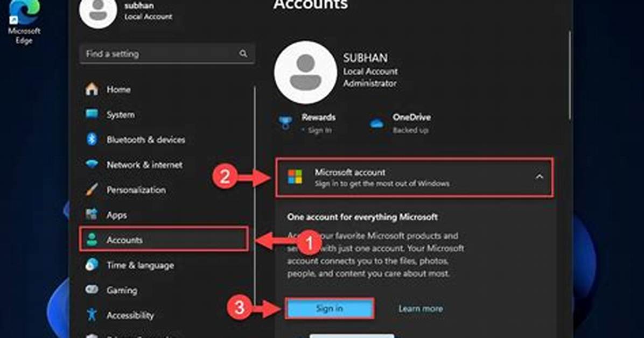The height and width of the screenshot is (338, 644).
Task: Click the Network wifi icon
Action: point(92,164)
